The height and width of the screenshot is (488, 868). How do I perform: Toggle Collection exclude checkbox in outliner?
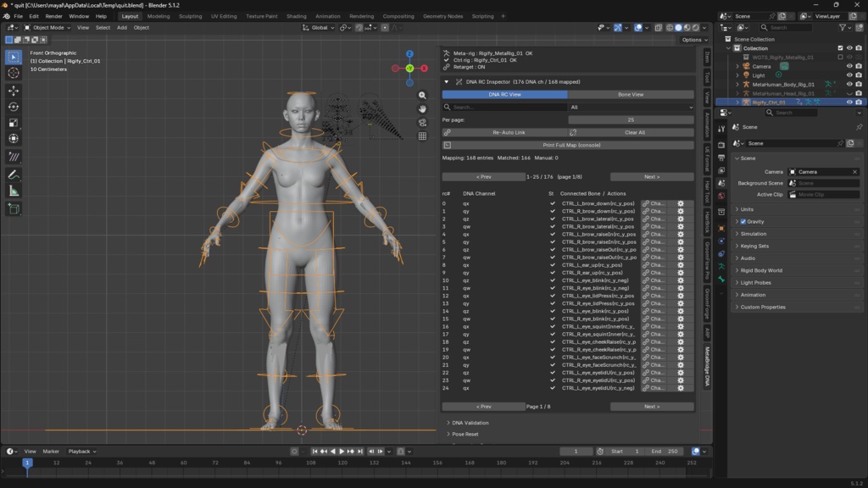point(840,48)
